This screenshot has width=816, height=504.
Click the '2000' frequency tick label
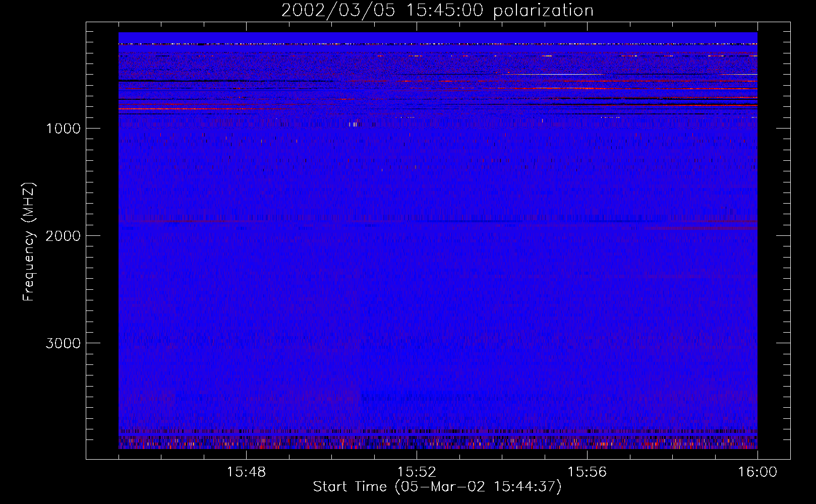coord(63,236)
